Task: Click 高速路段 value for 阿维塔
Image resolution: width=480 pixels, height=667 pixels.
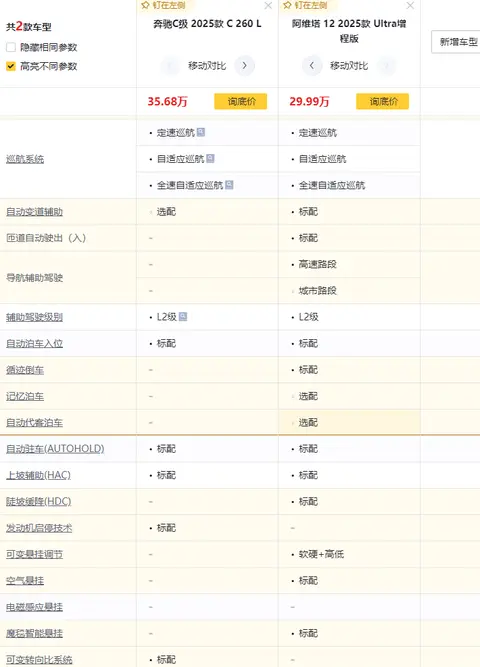Action: point(317,264)
